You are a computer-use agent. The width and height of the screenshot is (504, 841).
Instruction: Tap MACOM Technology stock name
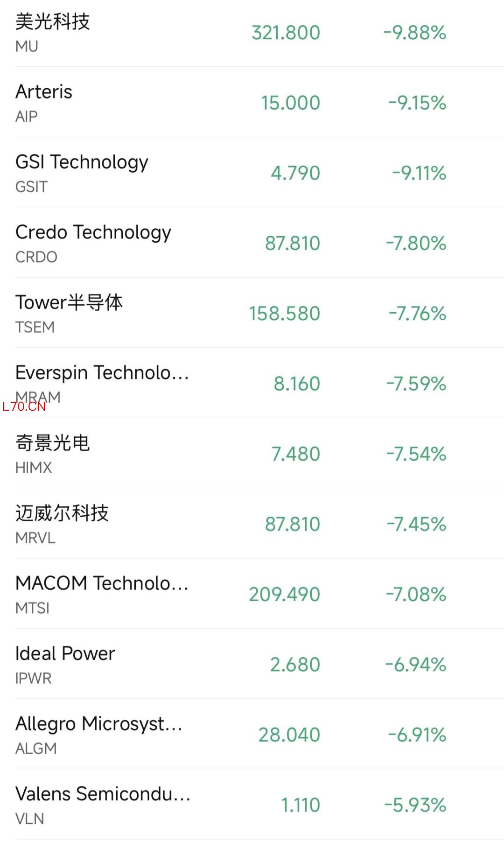[102, 583]
